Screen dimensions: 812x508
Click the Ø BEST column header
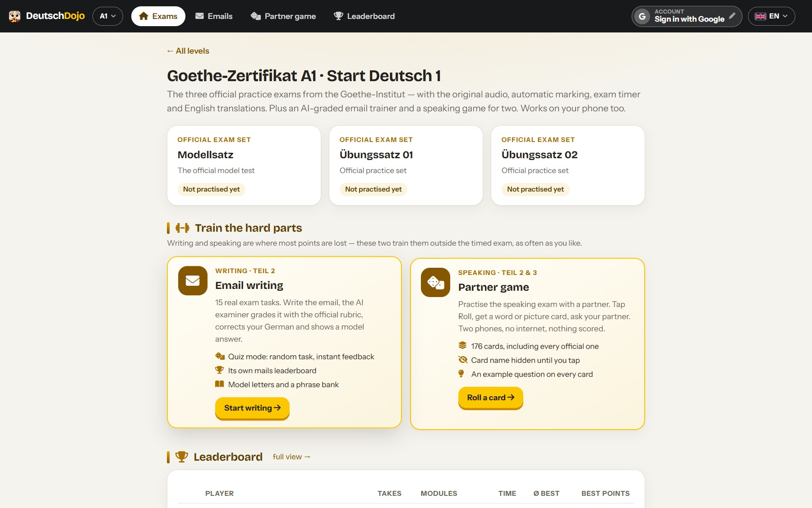click(546, 494)
